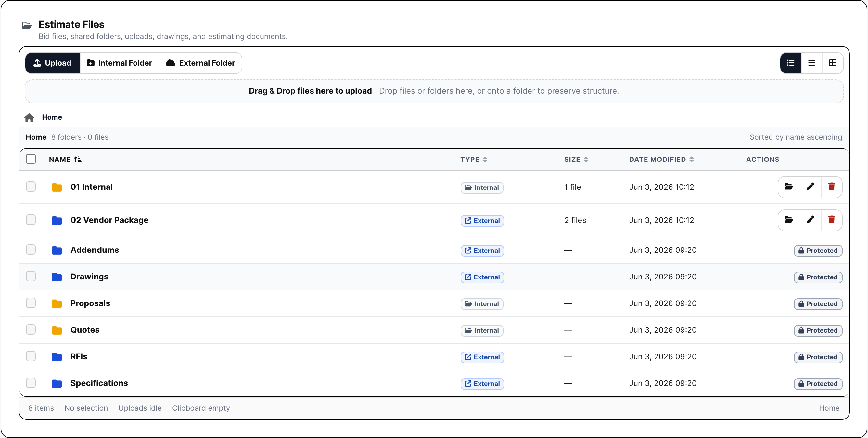Click the yellow folder icon for 01 Internal
Screen dimensions: 868x438
pos(57,187)
